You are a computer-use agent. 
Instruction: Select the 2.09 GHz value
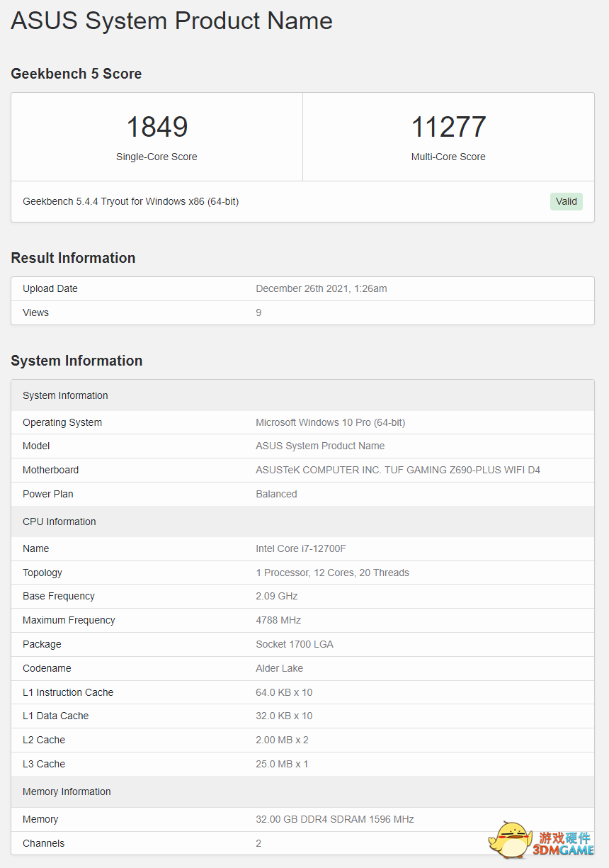(277, 596)
